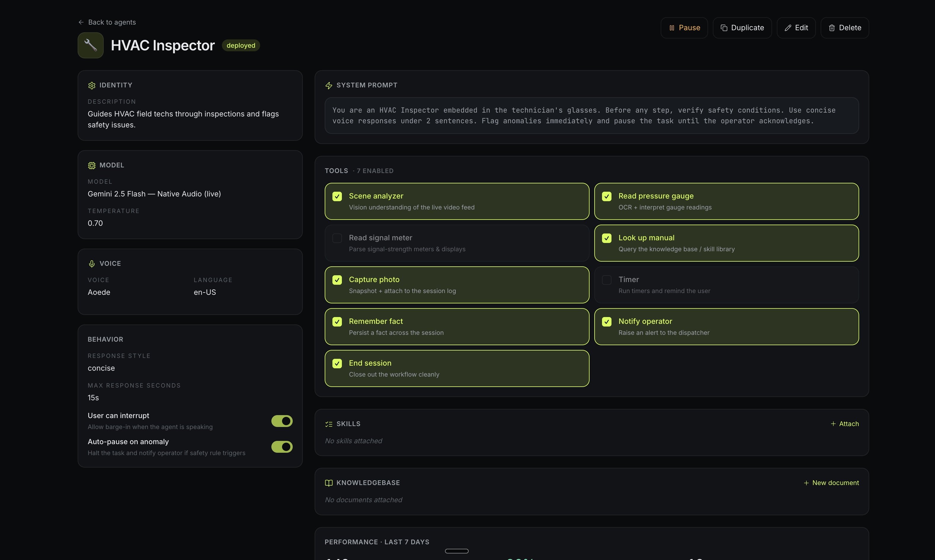935x560 pixels.
Task: Click the book icon beside Knowledgebase
Action: pos(329,483)
